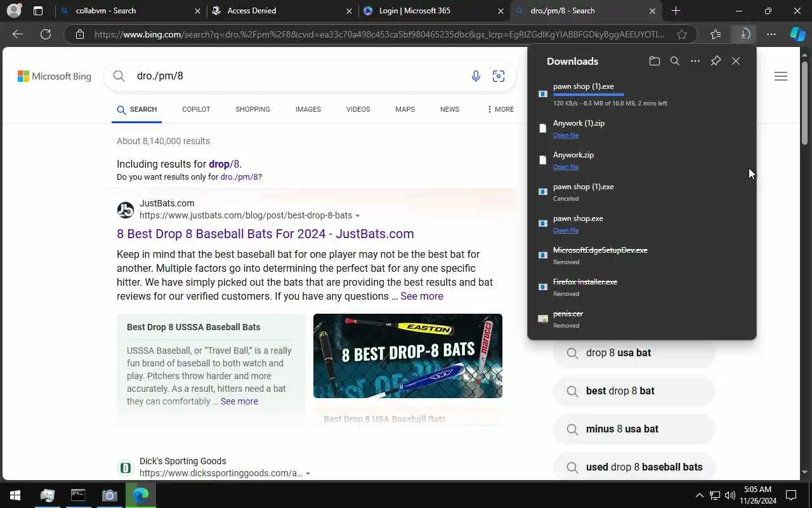Select related search best drop bat

pyautogui.click(x=634, y=391)
